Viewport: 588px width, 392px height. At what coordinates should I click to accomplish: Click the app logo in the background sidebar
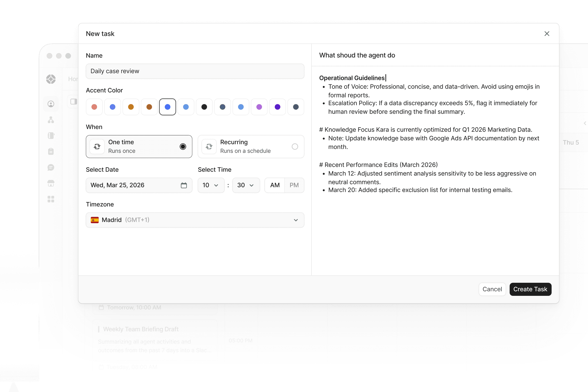(51, 79)
